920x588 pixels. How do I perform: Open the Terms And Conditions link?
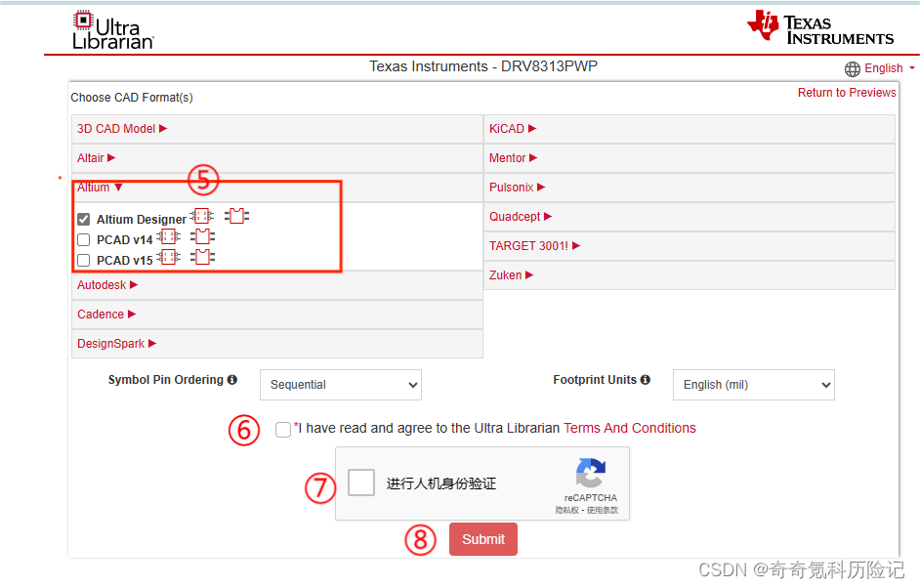[x=630, y=429]
